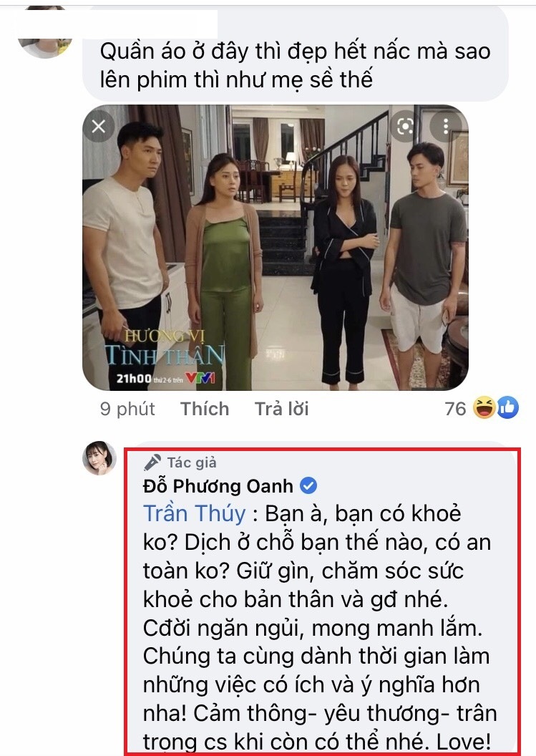The width and height of the screenshot is (536, 756).
Task: Click the Đỗ Phương Oanh author name
Action: pyautogui.click(x=218, y=486)
